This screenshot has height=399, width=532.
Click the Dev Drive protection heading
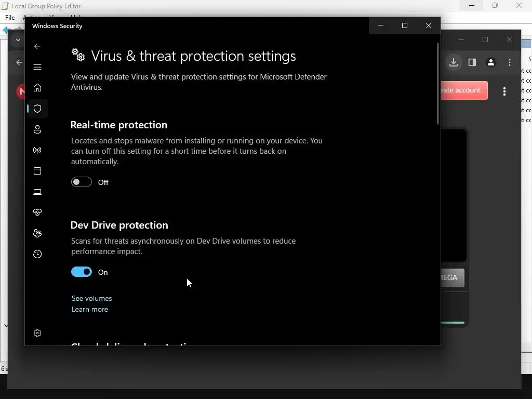point(119,225)
